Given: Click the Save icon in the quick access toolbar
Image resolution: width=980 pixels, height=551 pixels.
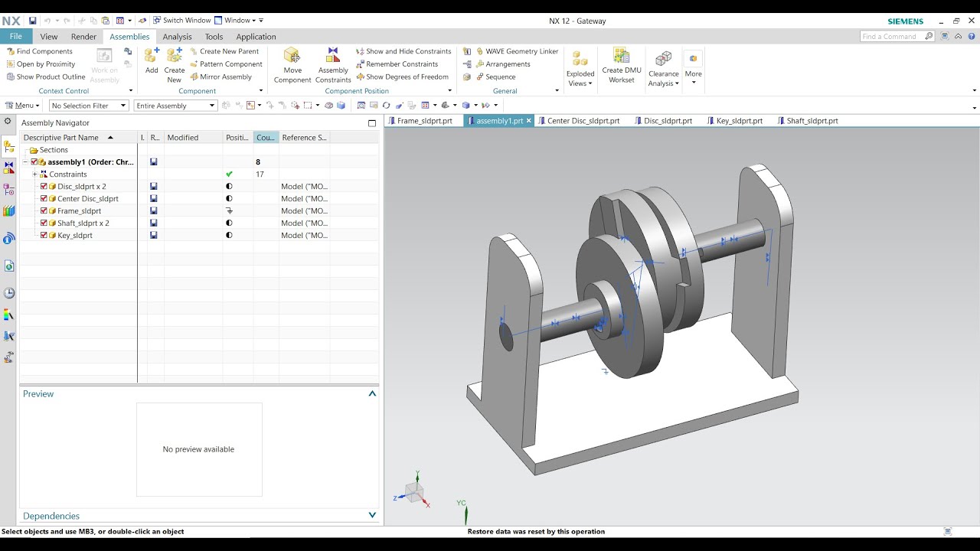Looking at the screenshot, I should coord(32,21).
